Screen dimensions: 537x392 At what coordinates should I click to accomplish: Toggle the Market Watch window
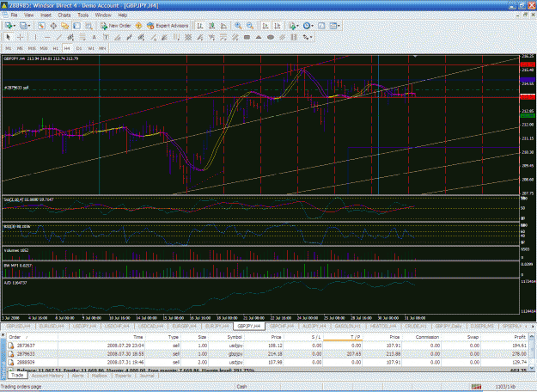(x=42, y=26)
